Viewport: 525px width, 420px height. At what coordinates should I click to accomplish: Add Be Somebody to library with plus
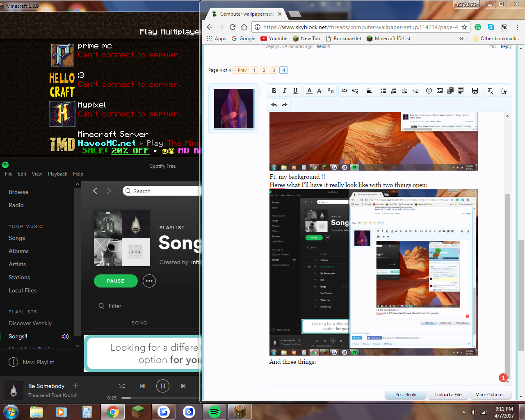(x=75, y=386)
